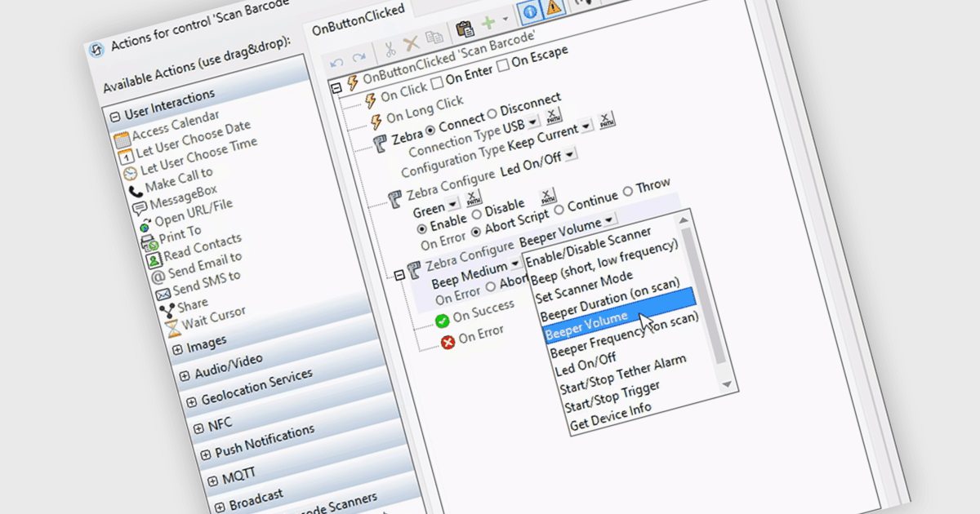Expand the Audio/Video section
This screenshot has height=514, width=980.
point(185,376)
